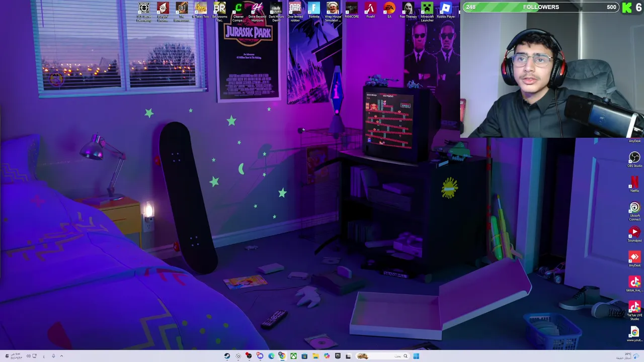Launch The Bonebooms shortcut
The width and height of the screenshot is (644, 362).
pos(182,12)
